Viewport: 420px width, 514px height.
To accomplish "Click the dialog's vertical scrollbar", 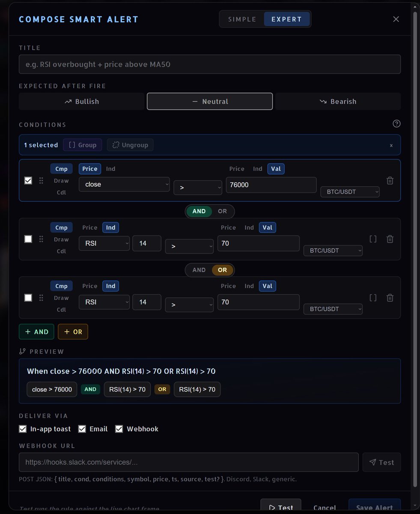I will pyautogui.click(x=414, y=248).
